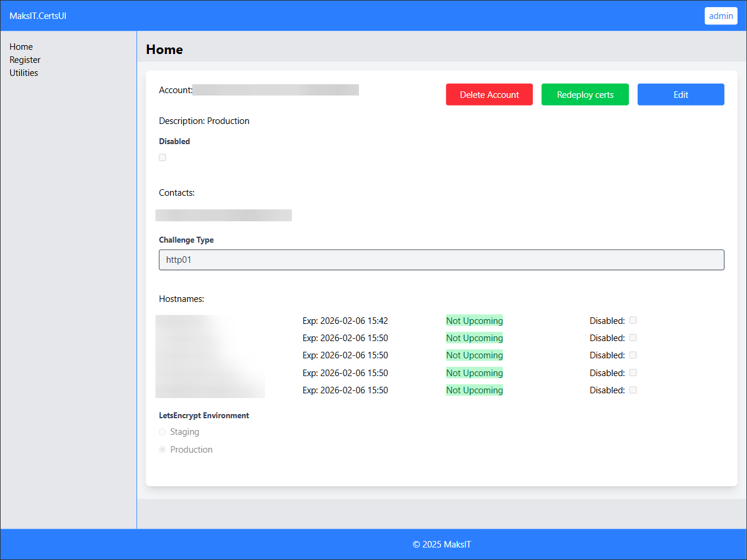Toggle Disabled checkbox for the first hostname
The width and height of the screenshot is (747, 560).
(x=633, y=320)
